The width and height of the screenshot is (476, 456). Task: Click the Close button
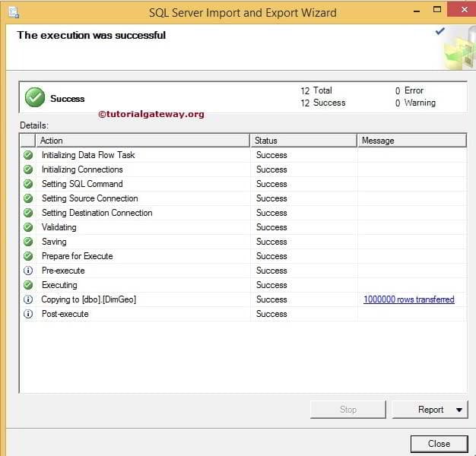439,444
